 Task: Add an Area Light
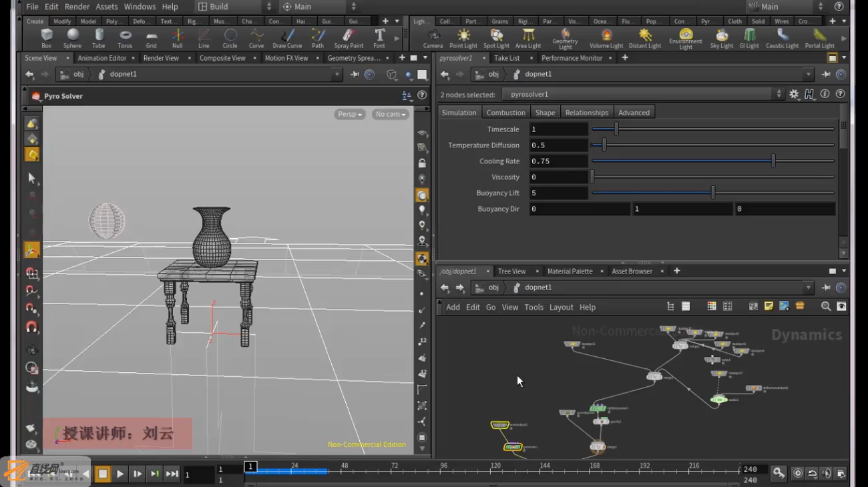tap(528, 38)
